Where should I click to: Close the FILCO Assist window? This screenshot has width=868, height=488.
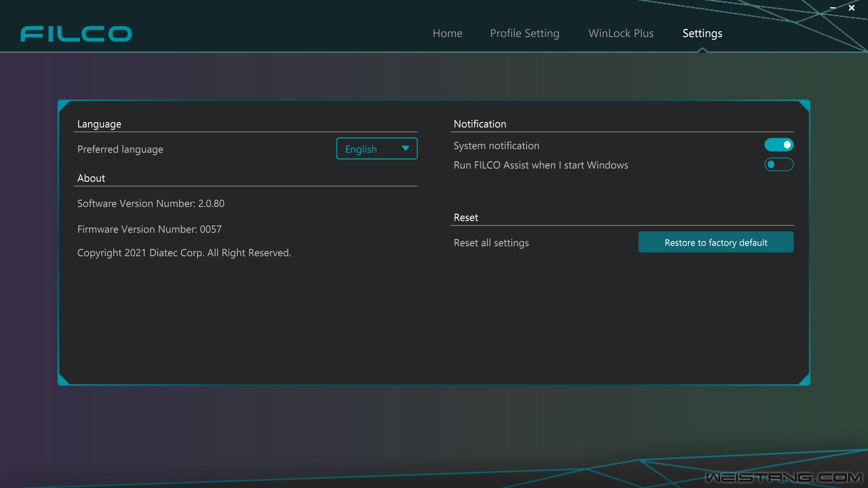click(x=852, y=8)
